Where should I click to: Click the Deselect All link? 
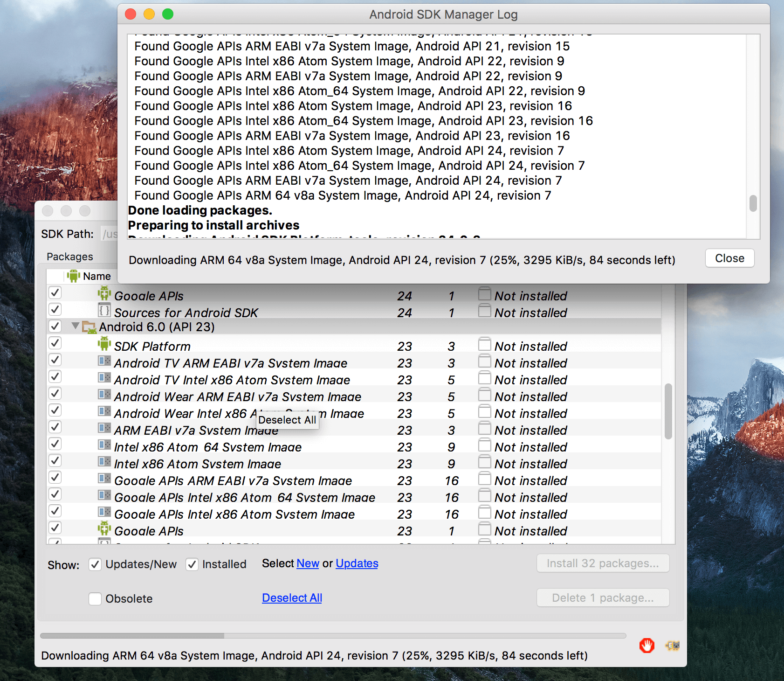click(292, 598)
